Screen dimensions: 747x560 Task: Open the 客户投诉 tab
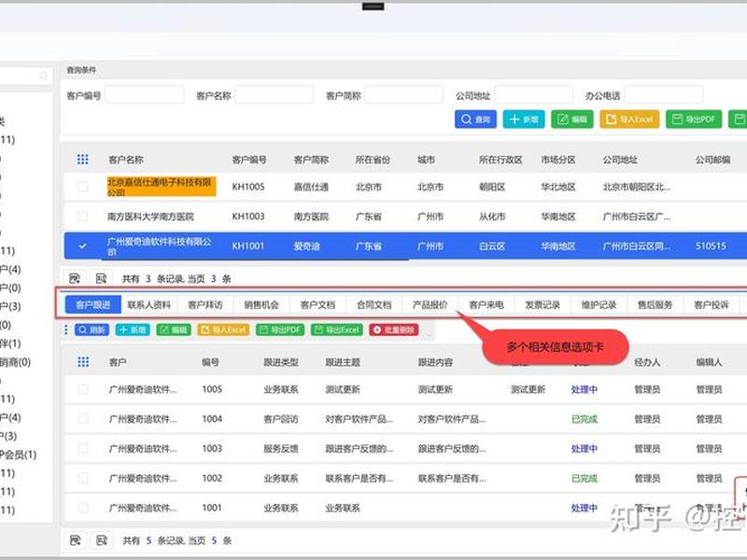(x=712, y=304)
